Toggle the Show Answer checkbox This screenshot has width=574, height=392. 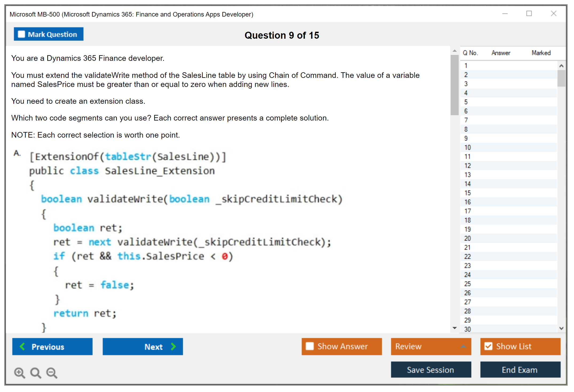tap(310, 346)
